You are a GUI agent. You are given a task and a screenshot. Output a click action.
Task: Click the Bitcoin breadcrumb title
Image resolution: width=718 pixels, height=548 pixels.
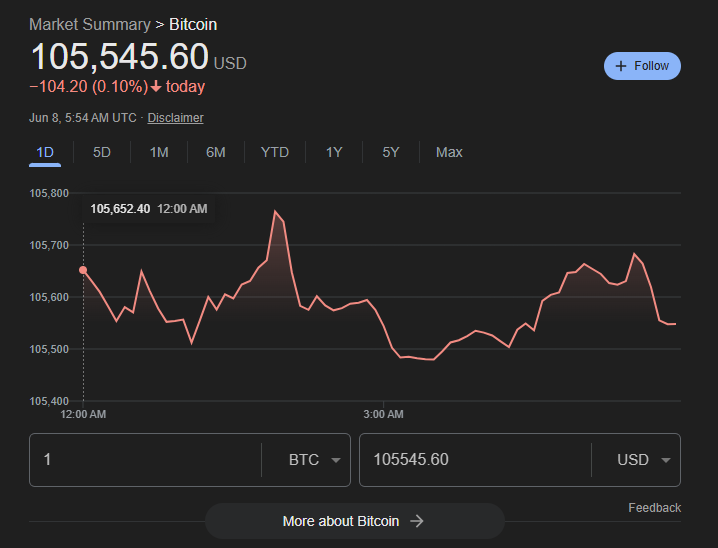click(x=193, y=24)
